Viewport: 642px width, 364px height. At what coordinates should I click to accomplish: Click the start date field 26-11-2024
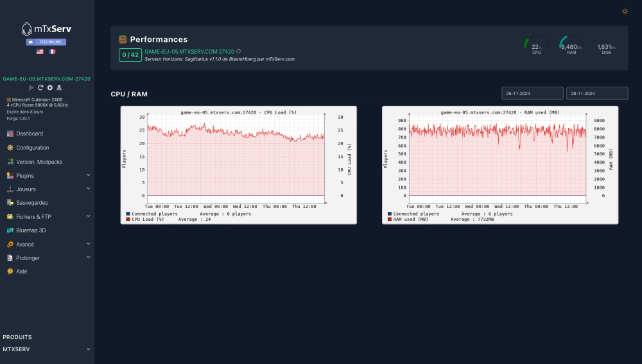[x=532, y=94]
